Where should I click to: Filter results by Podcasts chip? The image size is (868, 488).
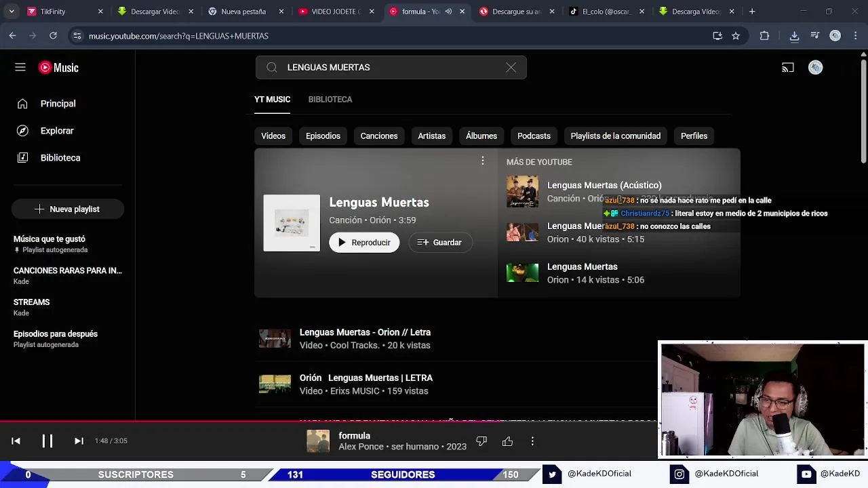534,136
